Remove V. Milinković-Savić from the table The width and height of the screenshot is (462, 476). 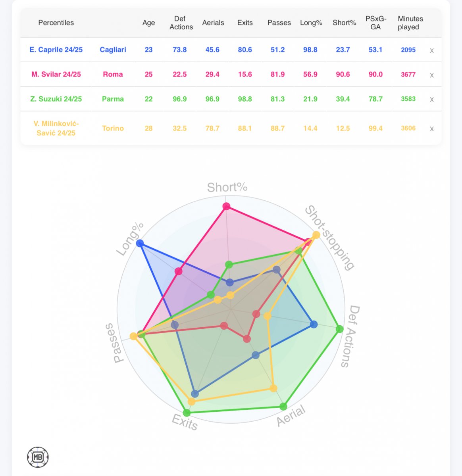pos(432,129)
